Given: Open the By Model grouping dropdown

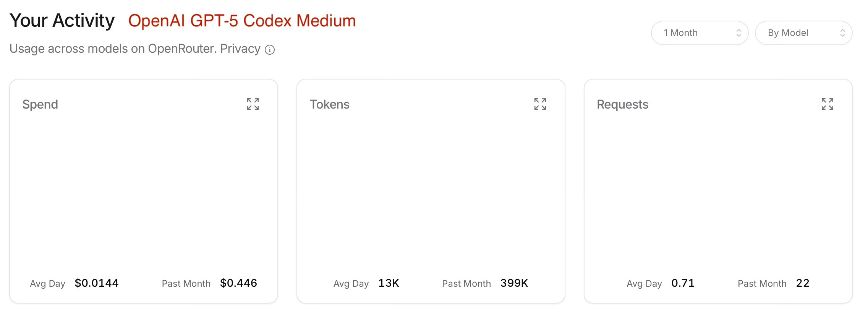Looking at the screenshot, I should [x=803, y=32].
